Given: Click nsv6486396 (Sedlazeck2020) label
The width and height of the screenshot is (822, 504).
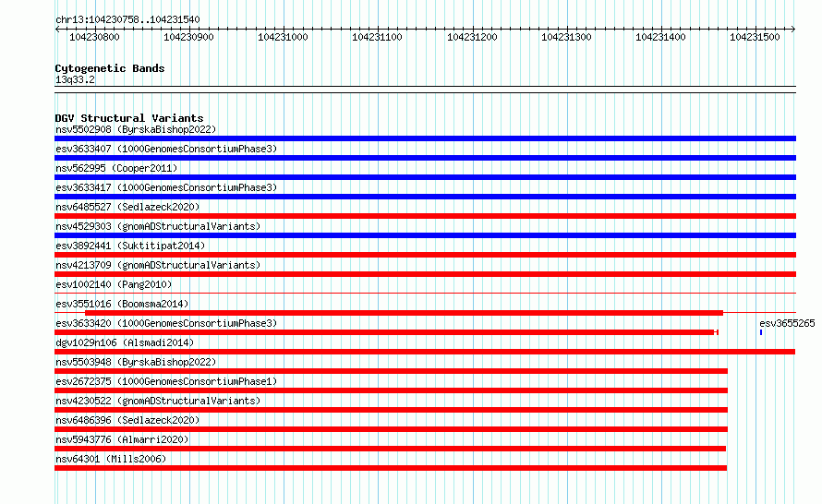Looking at the screenshot, I should (x=127, y=420).
